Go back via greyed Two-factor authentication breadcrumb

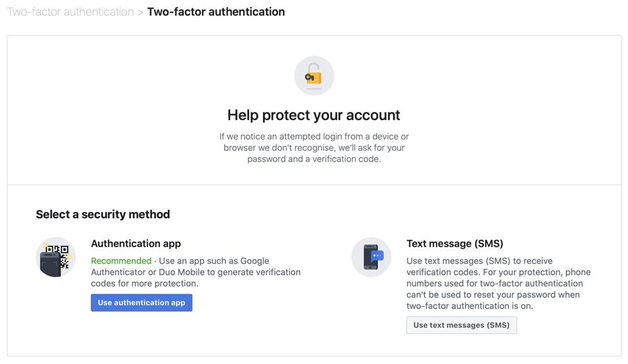70,12
